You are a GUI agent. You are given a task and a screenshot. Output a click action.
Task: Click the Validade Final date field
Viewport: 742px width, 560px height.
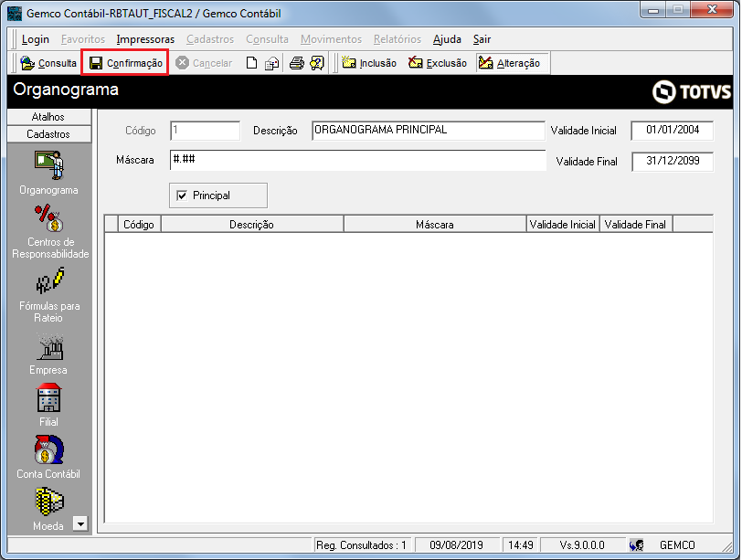(673, 162)
